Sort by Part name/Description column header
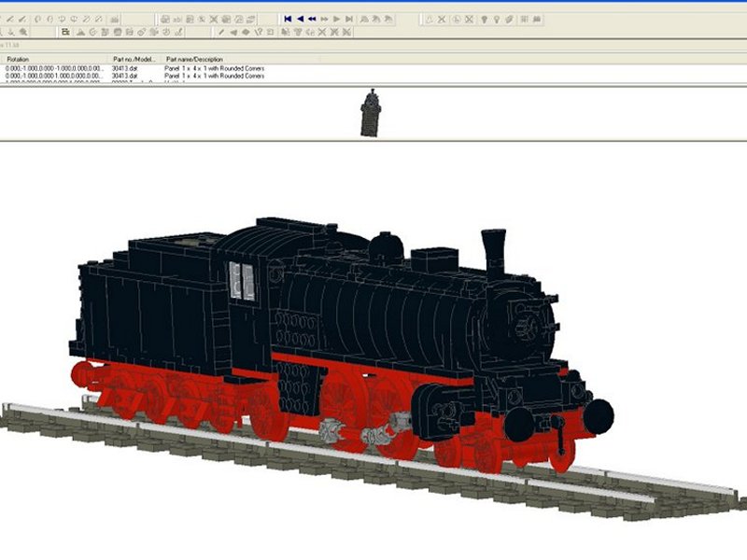This screenshot has height=560, width=747. point(241,60)
